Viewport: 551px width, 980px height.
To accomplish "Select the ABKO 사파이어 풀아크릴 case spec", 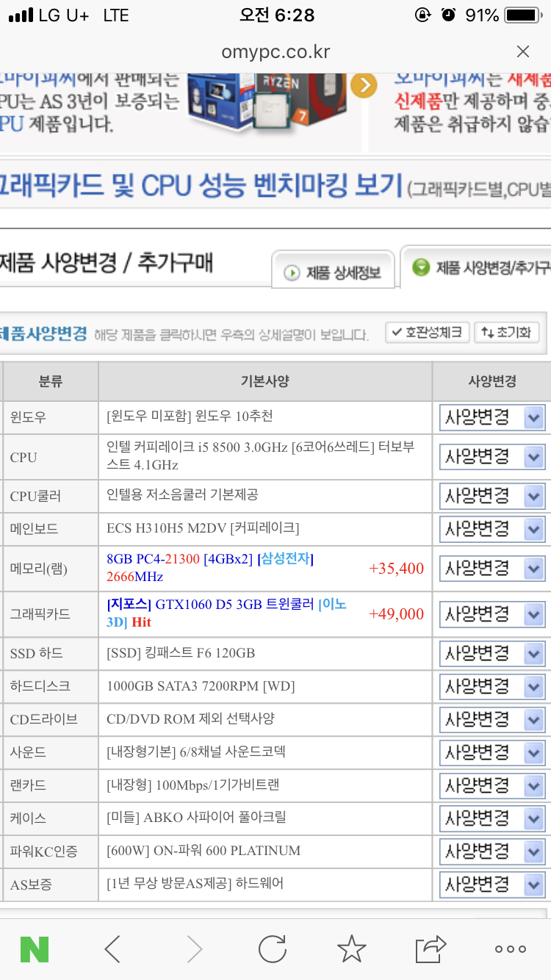I will pyautogui.click(x=196, y=818).
